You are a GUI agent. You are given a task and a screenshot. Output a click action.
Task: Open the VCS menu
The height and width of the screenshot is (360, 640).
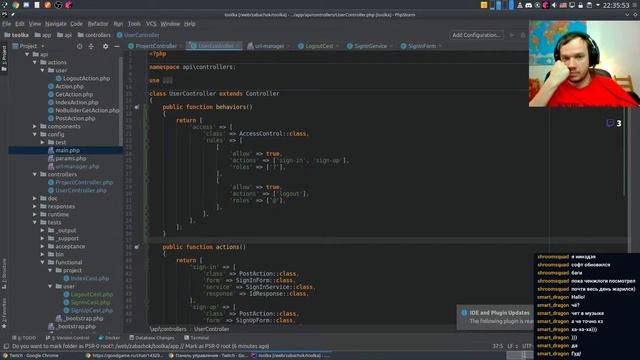[151, 24]
